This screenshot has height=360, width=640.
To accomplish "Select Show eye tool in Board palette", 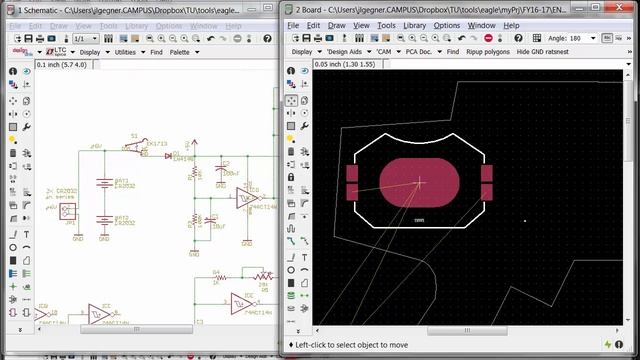I will (x=304, y=71).
